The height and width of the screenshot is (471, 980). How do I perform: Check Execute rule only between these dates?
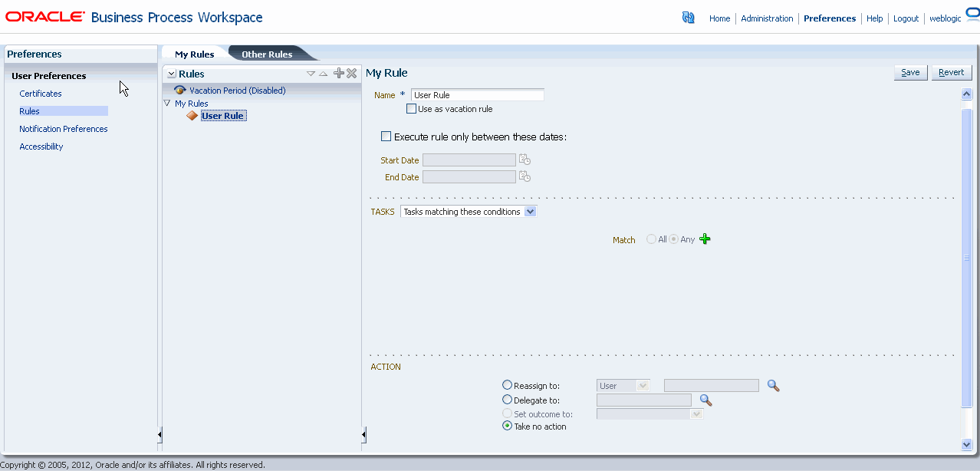pyautogui.click(x=386, y=137)
